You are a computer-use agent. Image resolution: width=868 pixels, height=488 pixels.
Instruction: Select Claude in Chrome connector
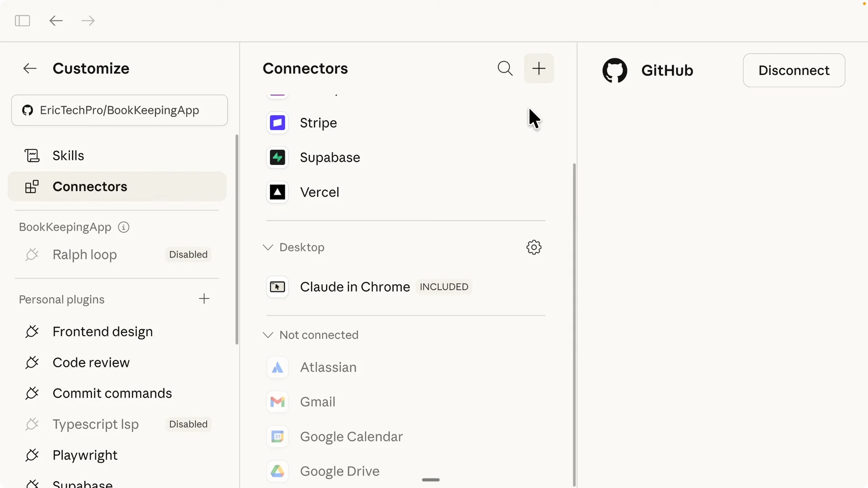pos(406,287)
